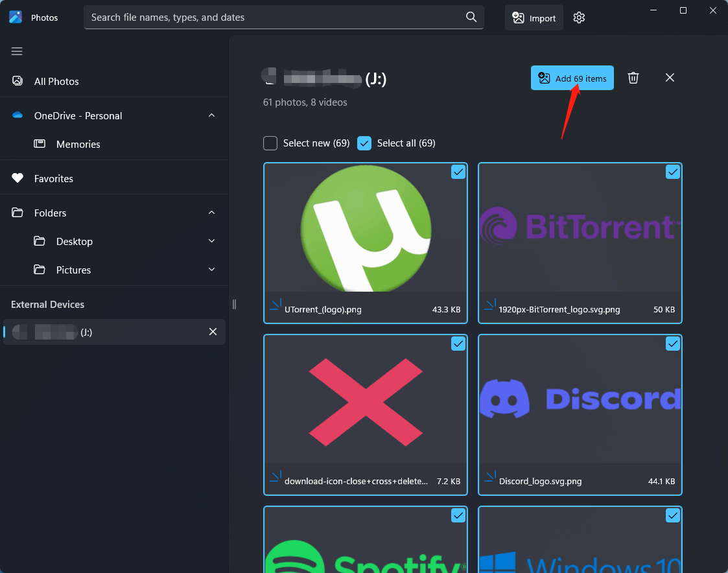Maximize the Photos window

coord(683,10)
